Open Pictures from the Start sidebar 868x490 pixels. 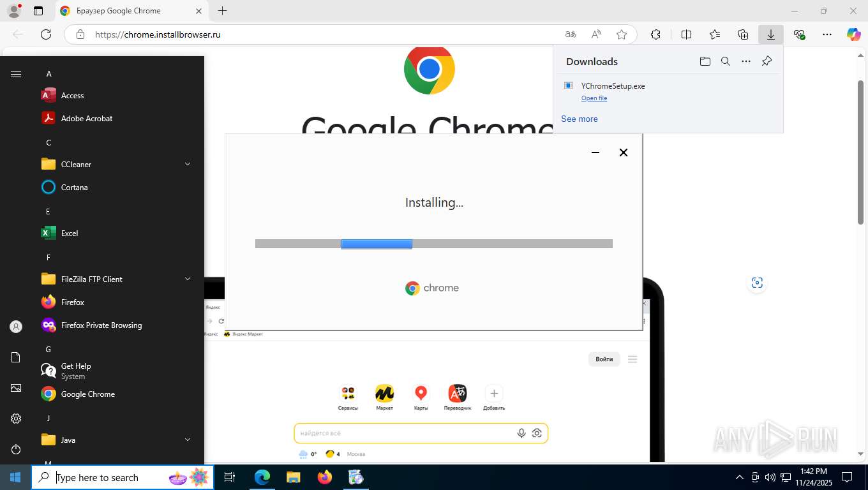16,388
